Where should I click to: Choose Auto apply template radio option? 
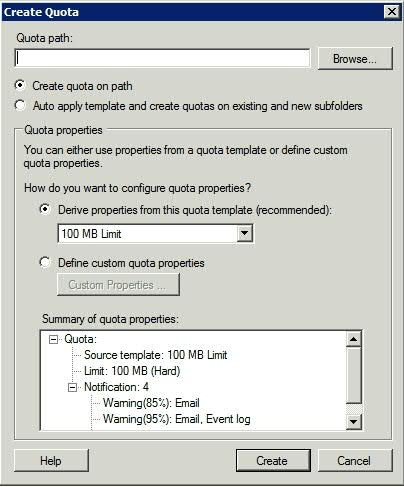(x=20, y=105)
